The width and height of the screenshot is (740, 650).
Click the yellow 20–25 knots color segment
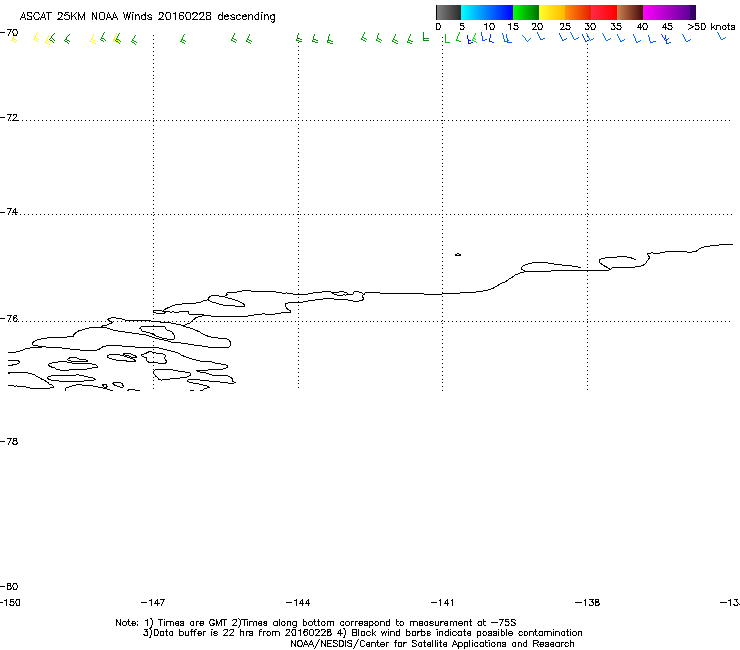click(552, 12)
